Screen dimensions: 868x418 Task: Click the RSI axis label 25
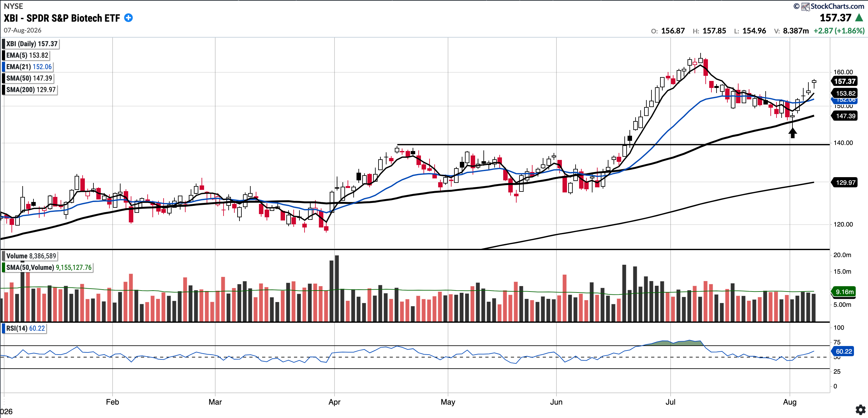pyautogui.click(x=837, y=371)
